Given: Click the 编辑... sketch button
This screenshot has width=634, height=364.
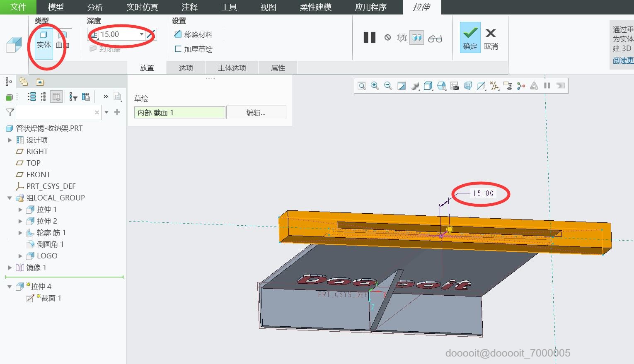Looking at the screenshot, I should pos(256,113).
